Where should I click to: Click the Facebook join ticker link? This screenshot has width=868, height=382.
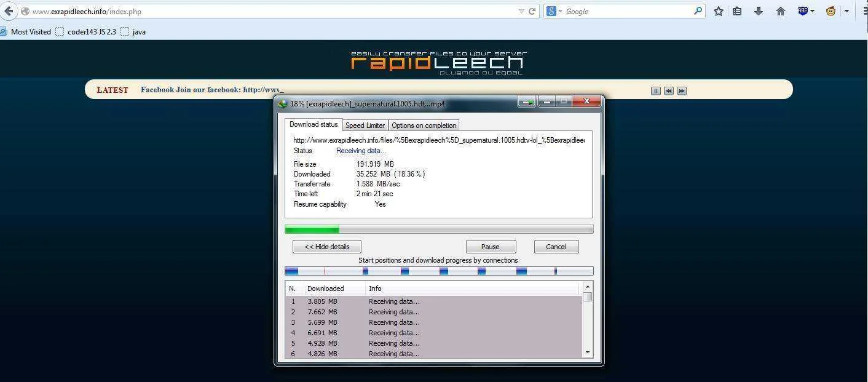[x=212, y=90]
